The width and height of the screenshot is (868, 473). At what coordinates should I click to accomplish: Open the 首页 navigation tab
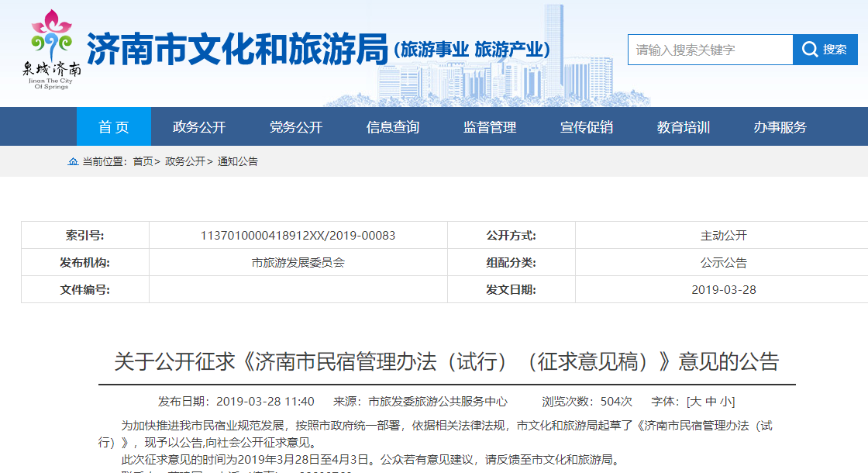(x=113, y=127)
